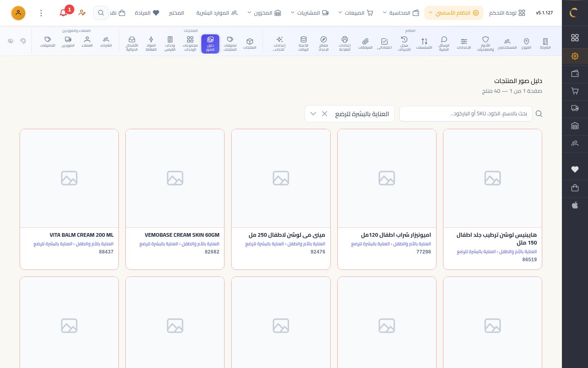Open تصنيفات المنتجات product categories icon
This screenshot has width=588, height=368.
pos(230,44)
